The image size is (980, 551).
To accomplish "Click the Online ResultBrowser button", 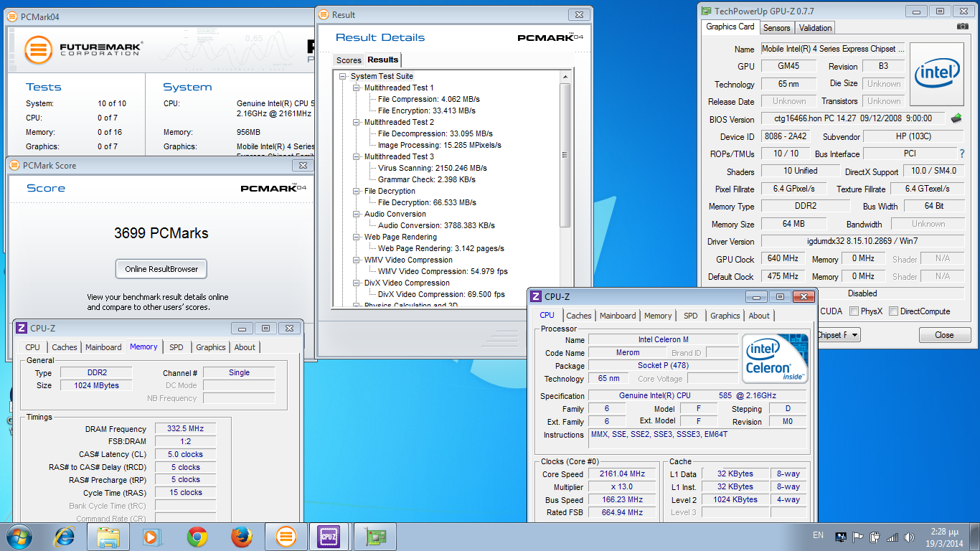I will 161,269.
